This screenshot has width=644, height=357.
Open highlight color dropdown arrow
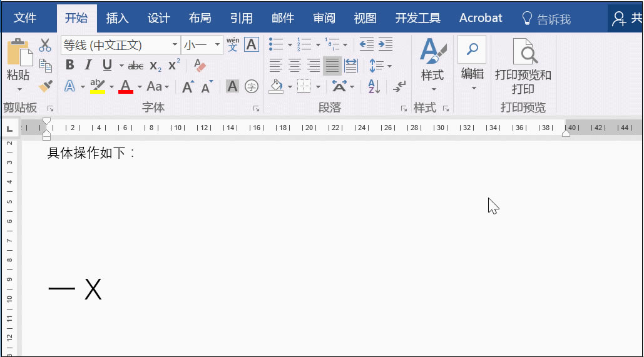point(111,87)
